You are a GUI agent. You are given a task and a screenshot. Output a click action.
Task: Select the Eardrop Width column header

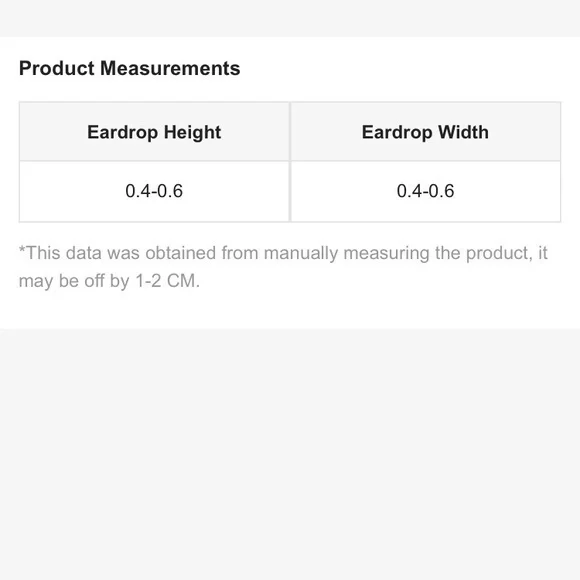click(425, 132)
